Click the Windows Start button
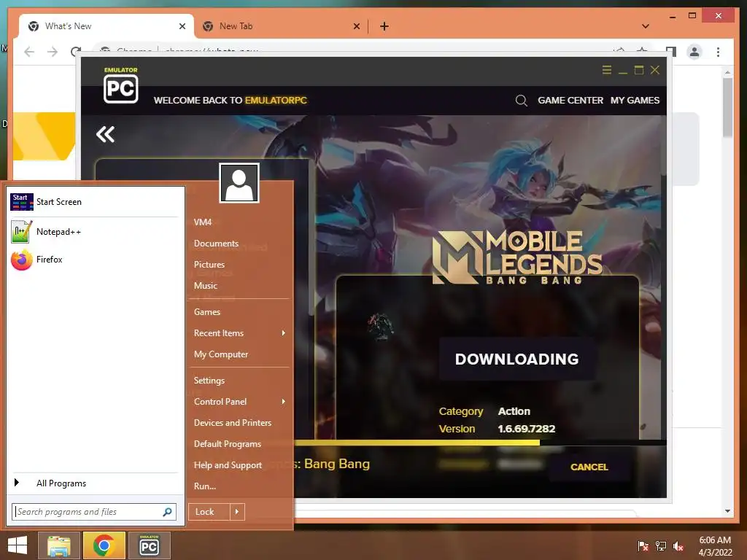This screenshot has height=560, width=747. tap(18, 545)
